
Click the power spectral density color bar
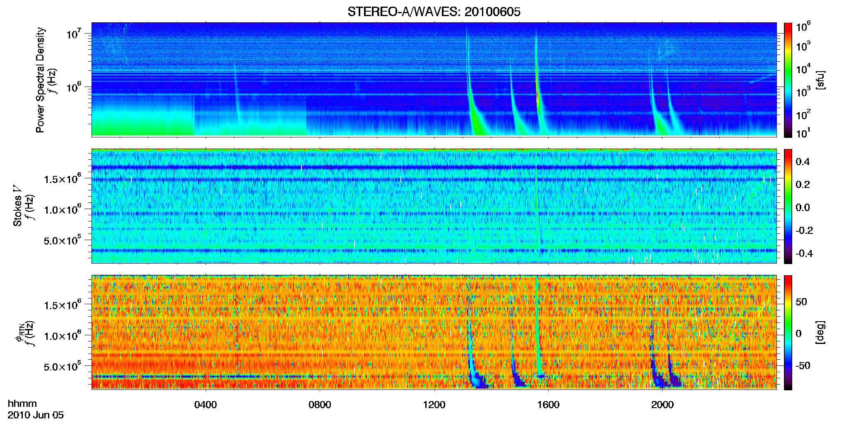coord(788,80)
